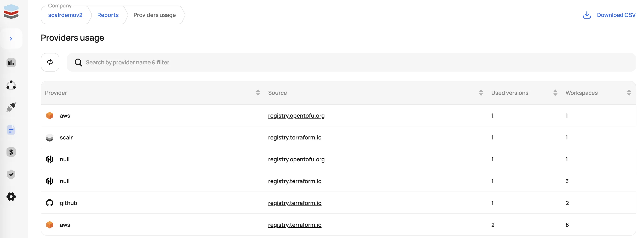Click orange aws icon in terraform.io row
The height and width of the screenshot is (238, 644).
pyautogui.click(x=49, y=225)
